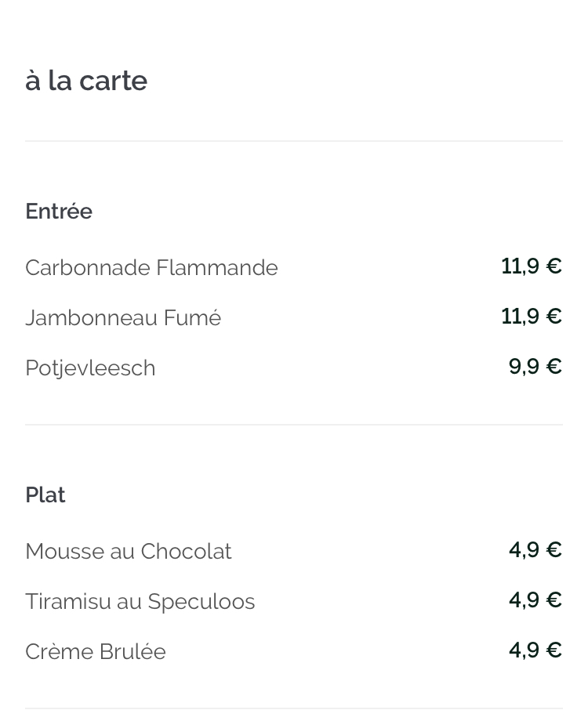
Task: Click the separator between Entrée and Plat sections
Action: click(294, 425)
